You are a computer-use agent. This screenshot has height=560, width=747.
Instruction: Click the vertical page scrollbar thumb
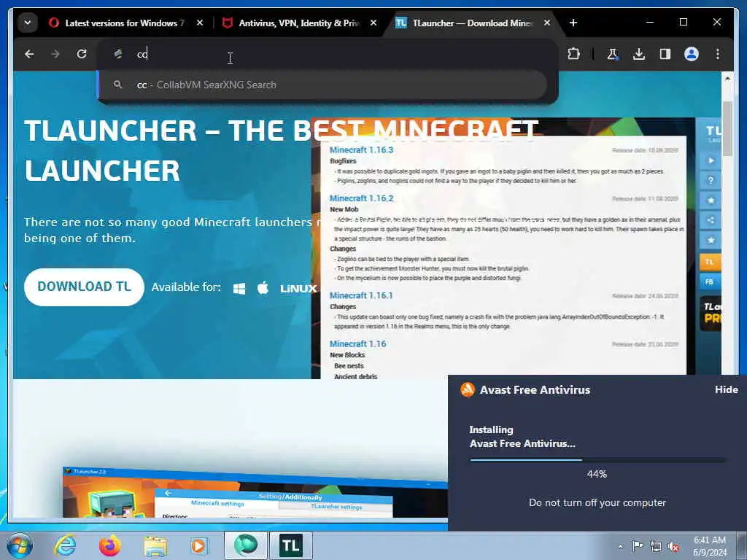pyautogui.click(x=727, y=128)
